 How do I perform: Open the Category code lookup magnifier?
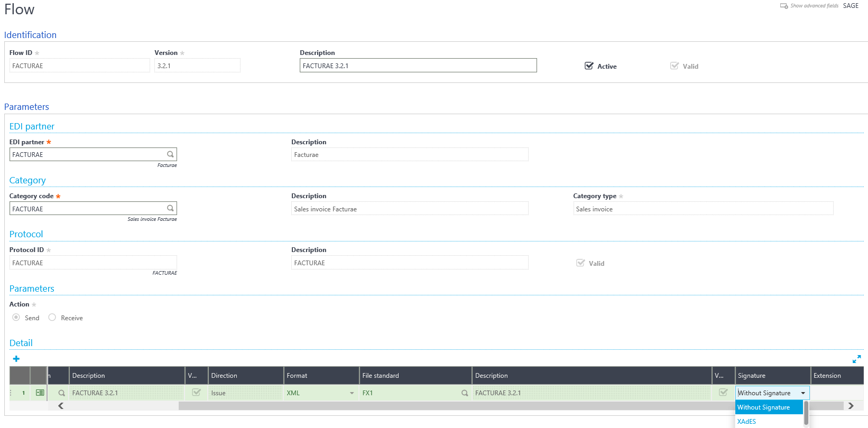(x=170, y=208)
